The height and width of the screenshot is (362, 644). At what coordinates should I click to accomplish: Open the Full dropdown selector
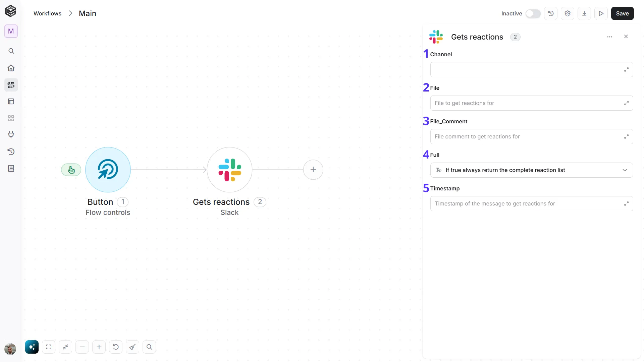(532, 170)
